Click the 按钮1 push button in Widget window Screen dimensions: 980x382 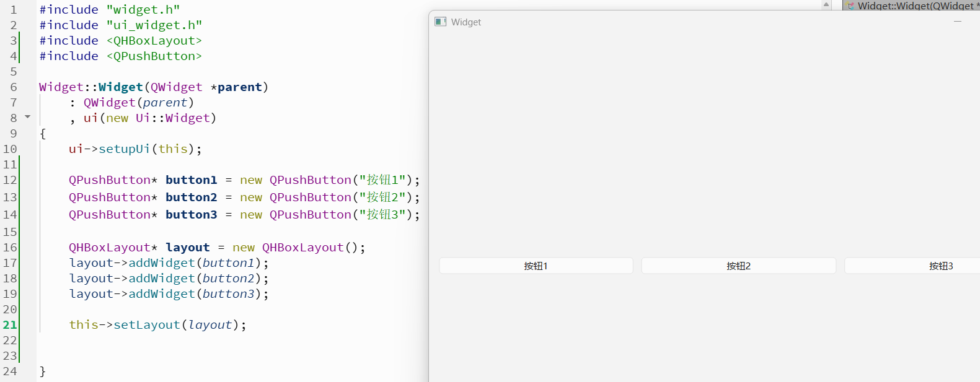(536, 266)
